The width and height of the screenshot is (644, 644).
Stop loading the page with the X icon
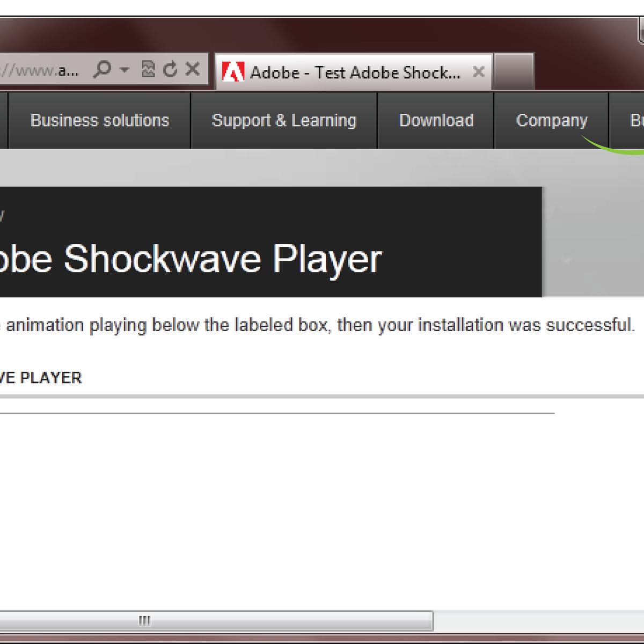192,69
